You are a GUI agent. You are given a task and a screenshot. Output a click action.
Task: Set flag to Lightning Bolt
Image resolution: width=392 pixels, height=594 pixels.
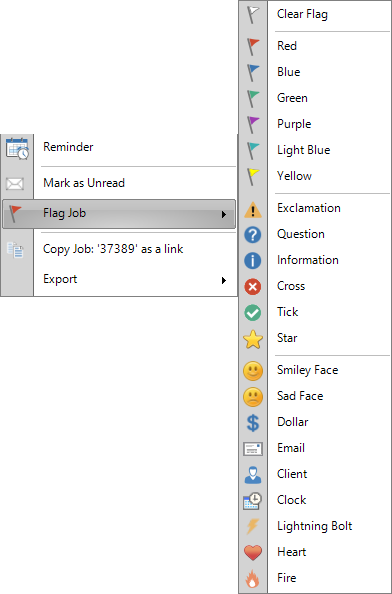coord(315,526)
